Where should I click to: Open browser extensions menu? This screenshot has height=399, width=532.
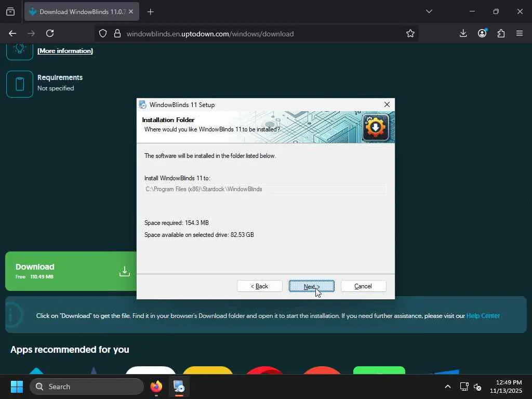pyautogui.click(x=501, y=33)
